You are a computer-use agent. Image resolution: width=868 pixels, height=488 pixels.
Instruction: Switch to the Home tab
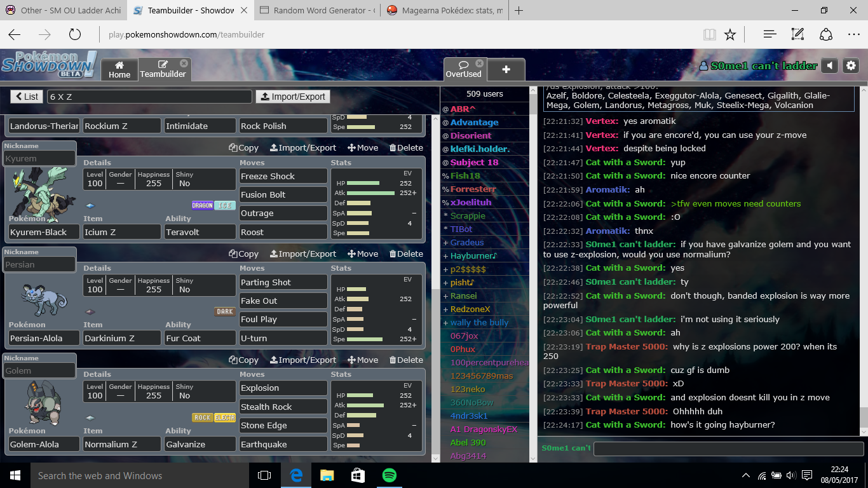[119, 69]
